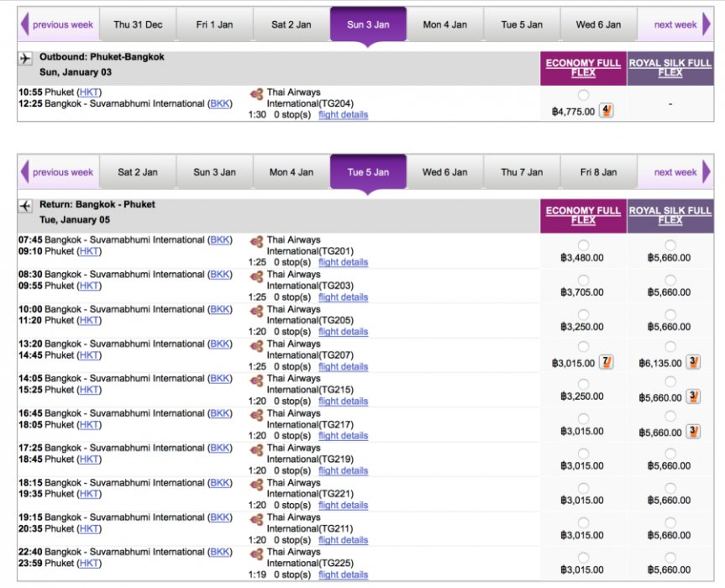Select Royal Silk radio for flight TG225
725x588 pixels.
[x=670, y=557]
